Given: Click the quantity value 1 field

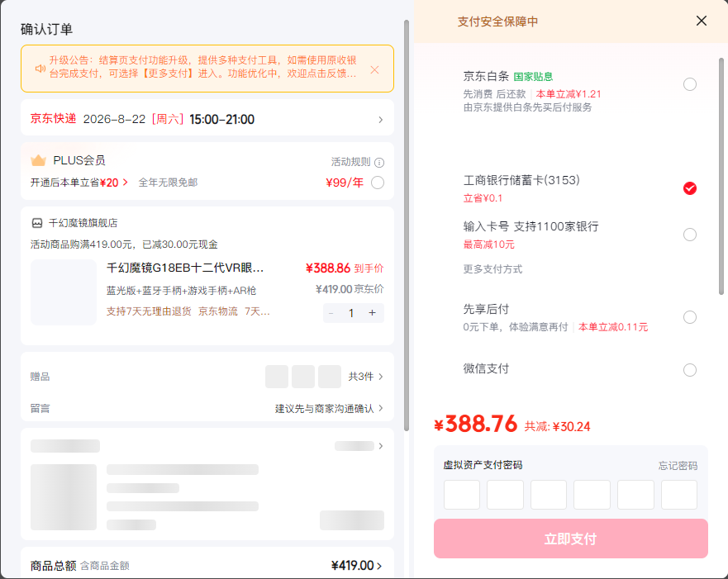Looking at the screenshot, I should [351, 313].
